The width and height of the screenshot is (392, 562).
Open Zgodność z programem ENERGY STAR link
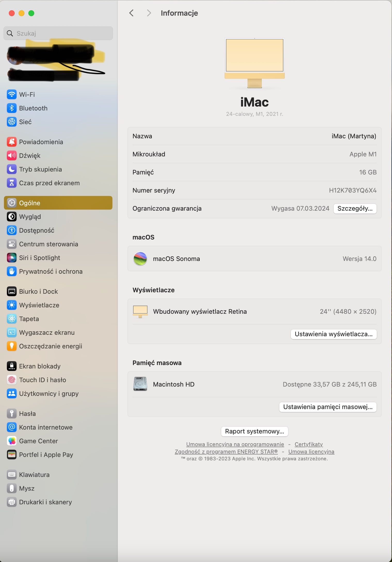[226, 452]
